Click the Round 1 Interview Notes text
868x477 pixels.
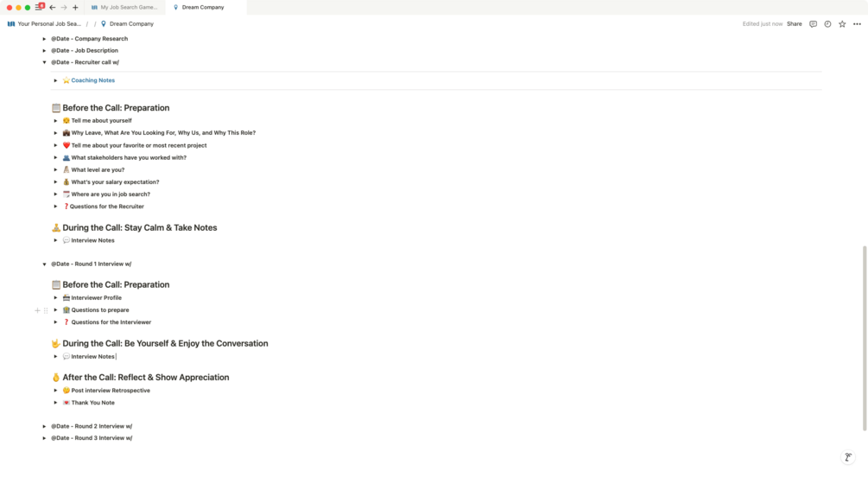[x=92, y=357]
